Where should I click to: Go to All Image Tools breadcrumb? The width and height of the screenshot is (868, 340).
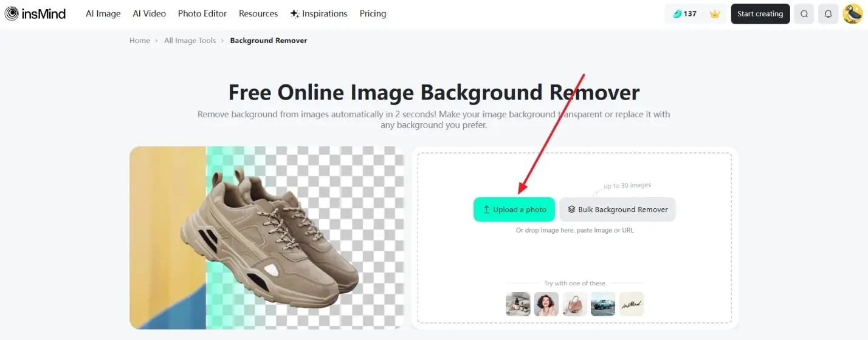[x=190, y=41]
